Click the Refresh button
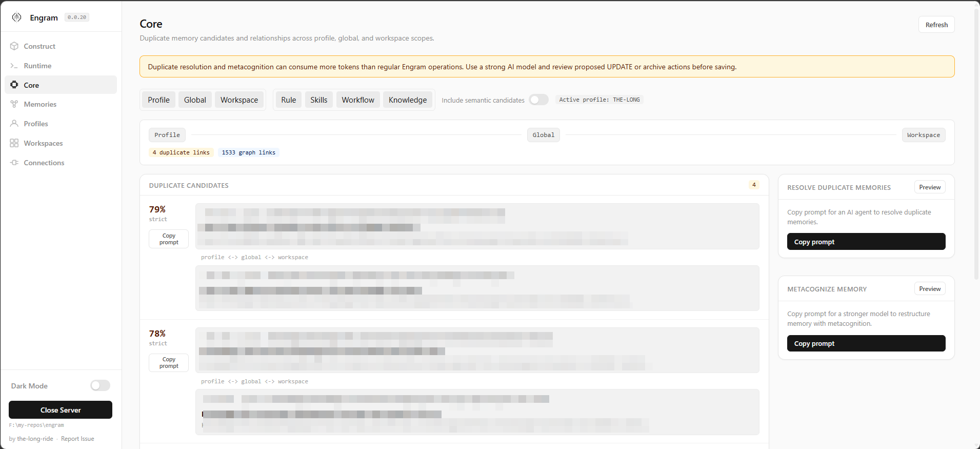 pyautogui.click(x=936, y=25)
